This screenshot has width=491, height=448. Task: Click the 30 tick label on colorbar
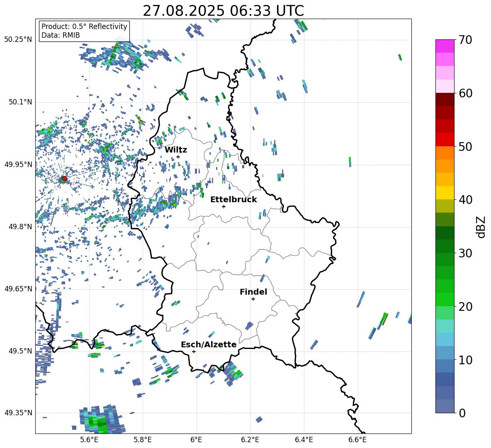coord(465,253)
